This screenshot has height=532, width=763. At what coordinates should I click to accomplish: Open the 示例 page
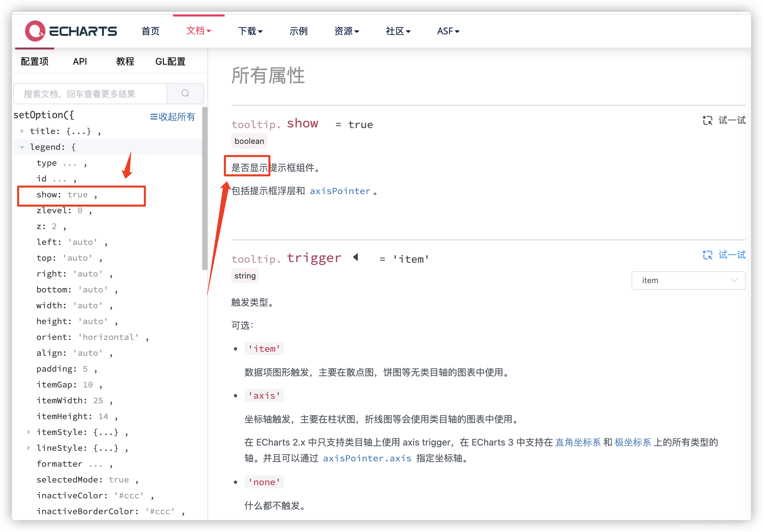coord(298,31)
